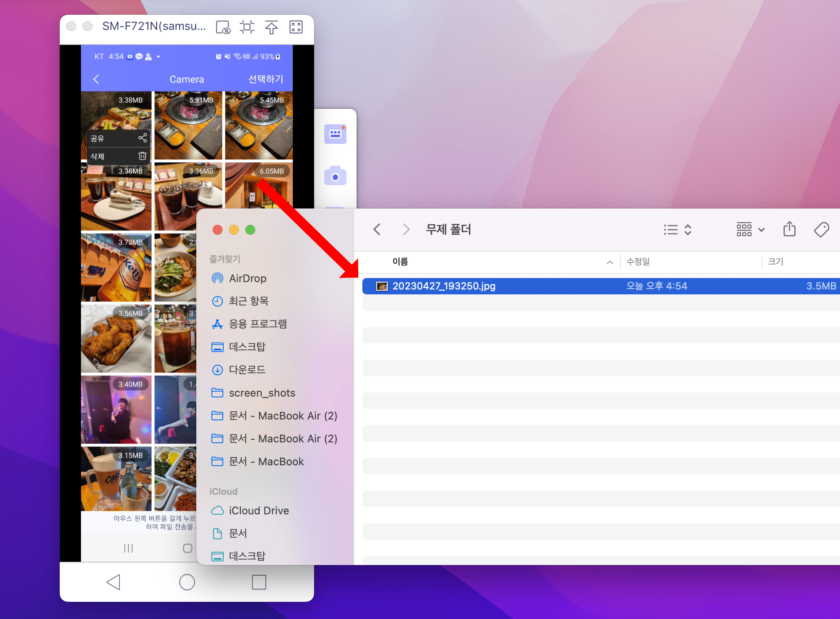This screenshot has height=619, width=840.
Task: Click the screen-off mirroring icon in title bar
Action: 223,27
